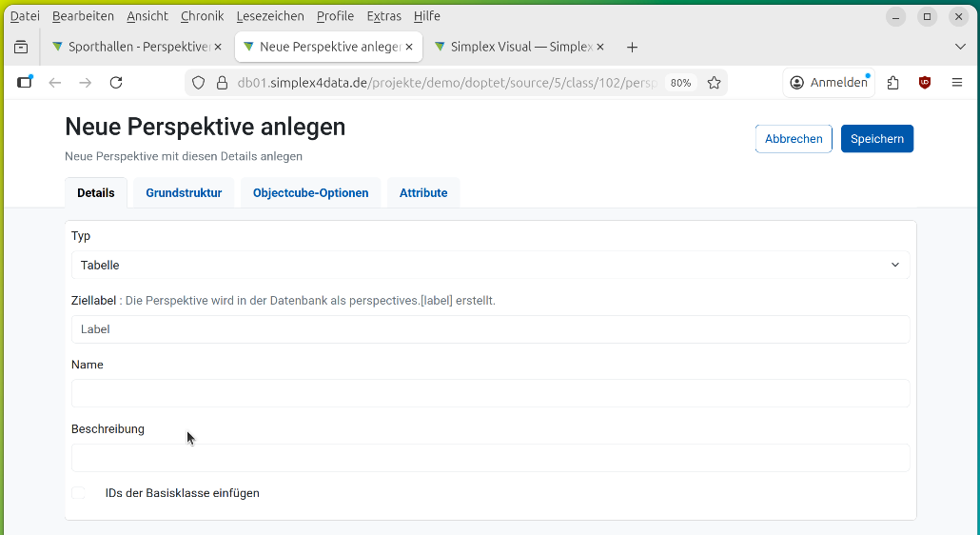Open the Typ dropdown showing Tabelle
This screenshot has height=535, width=980.
click(x=490, y=265)
